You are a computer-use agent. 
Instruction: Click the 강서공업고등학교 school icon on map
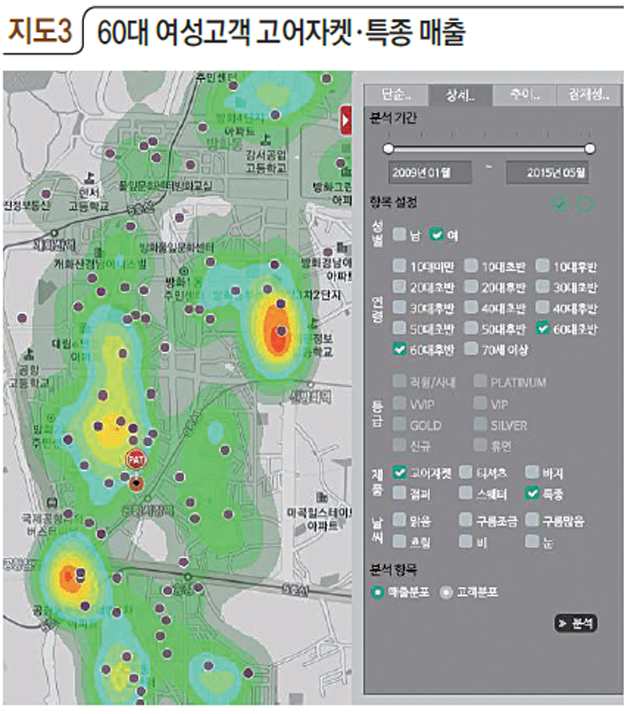tap(267, 138)
